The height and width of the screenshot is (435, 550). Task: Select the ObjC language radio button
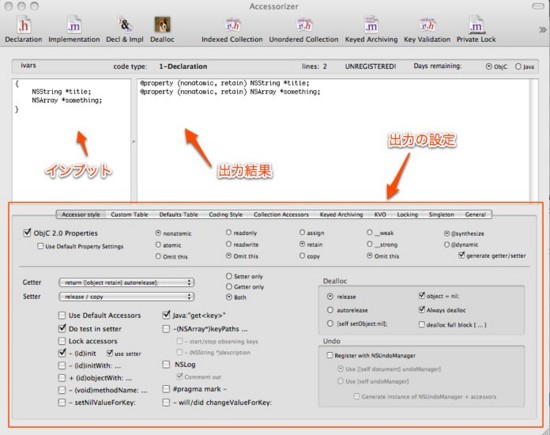489,66
